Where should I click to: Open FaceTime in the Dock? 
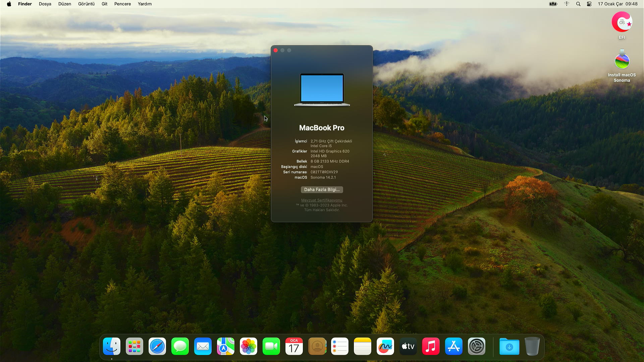point(271,346)
